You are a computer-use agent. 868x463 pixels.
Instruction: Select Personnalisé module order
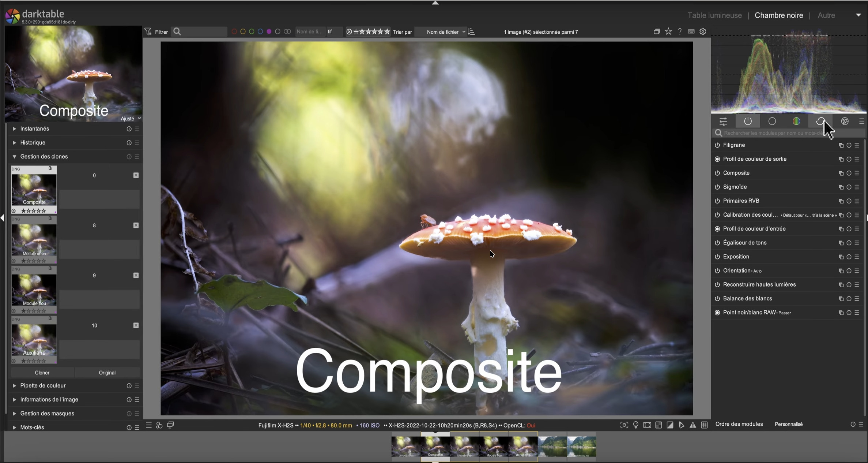789,424
